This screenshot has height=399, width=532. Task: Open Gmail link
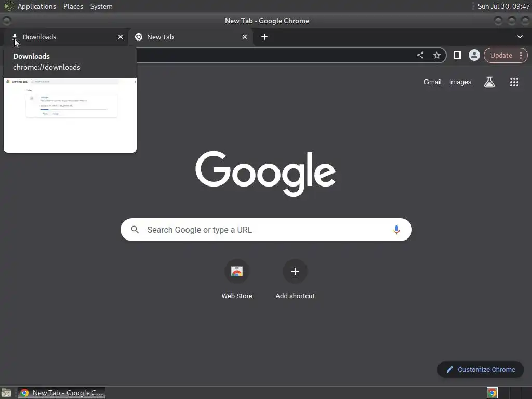(432, 82)
